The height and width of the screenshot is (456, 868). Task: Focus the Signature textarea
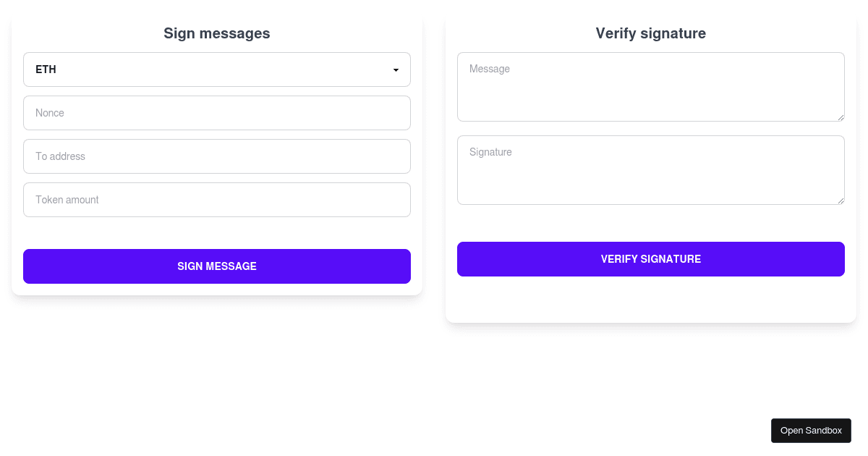click(651, 170)
